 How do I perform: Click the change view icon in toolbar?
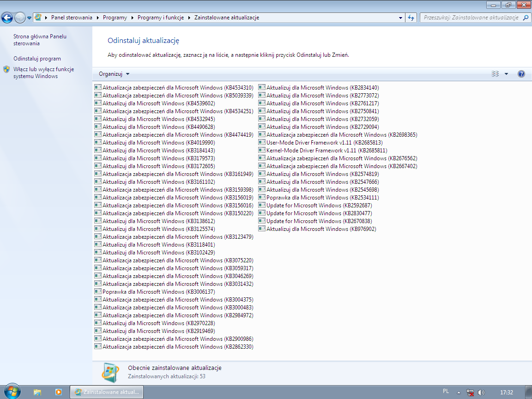[x=496, y=74]
